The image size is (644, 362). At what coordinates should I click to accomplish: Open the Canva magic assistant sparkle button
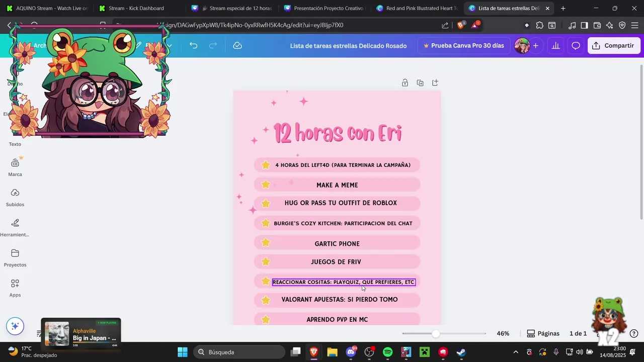tap(15, 326)
